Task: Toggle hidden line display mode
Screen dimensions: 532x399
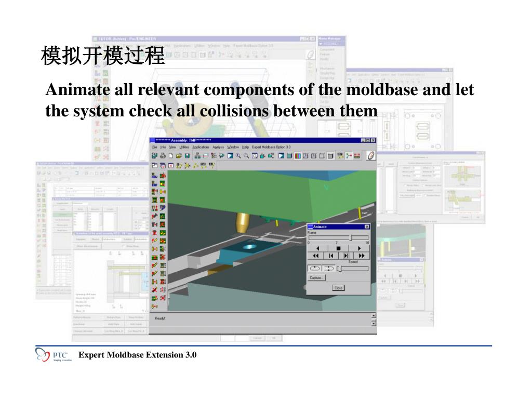Action: (x=314, y=156)
